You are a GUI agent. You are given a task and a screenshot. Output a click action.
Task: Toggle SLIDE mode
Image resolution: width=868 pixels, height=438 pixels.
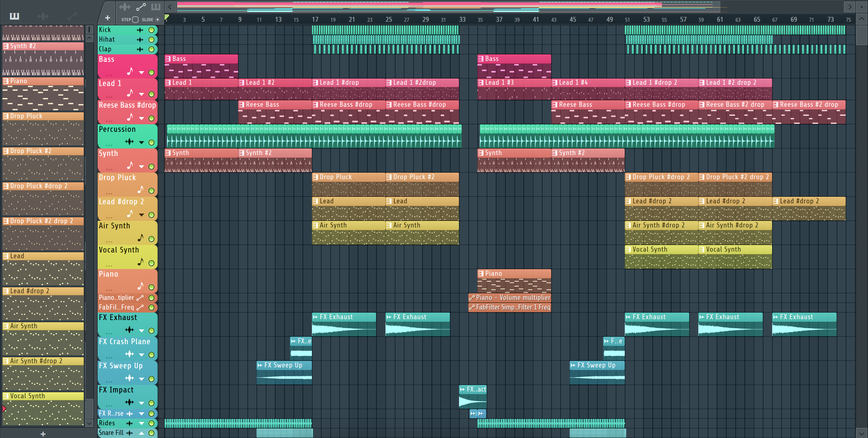click(x=157, y=20)
